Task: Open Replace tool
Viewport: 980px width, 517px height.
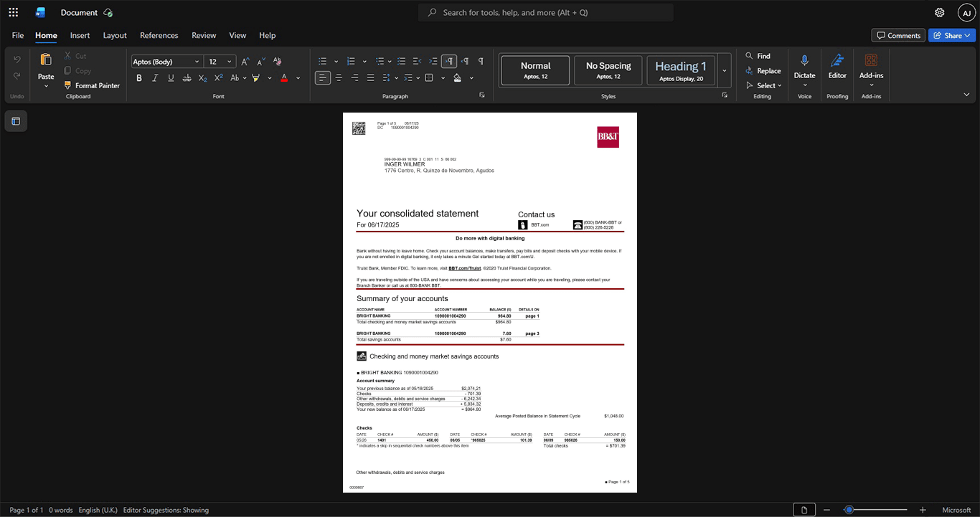Action: [763, 71]
